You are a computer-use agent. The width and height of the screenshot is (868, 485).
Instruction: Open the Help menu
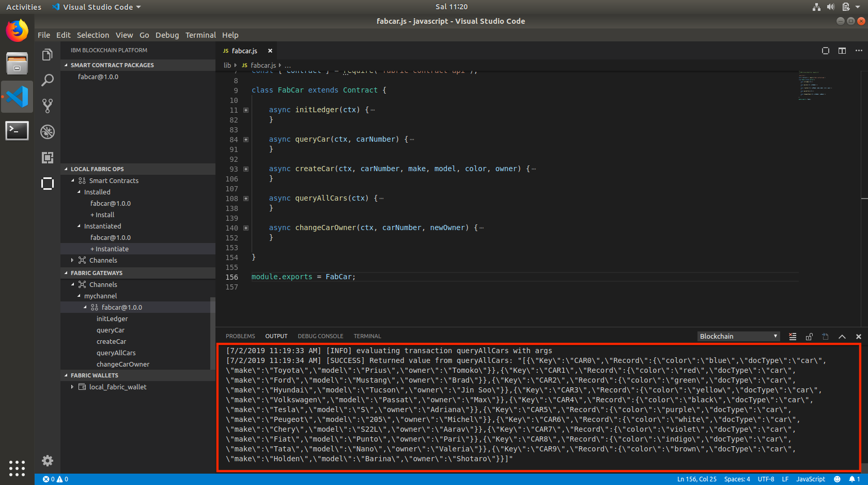coord(230,35)
